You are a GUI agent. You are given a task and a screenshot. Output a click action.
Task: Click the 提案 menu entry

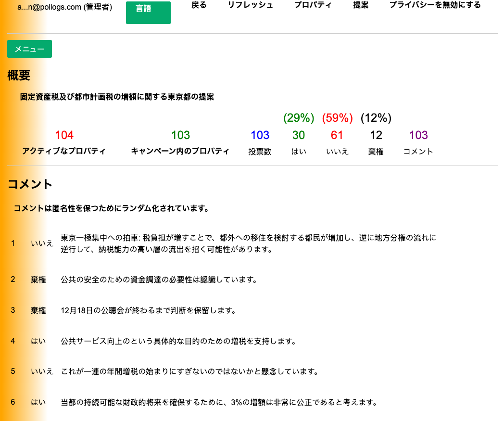pos(361,5)
